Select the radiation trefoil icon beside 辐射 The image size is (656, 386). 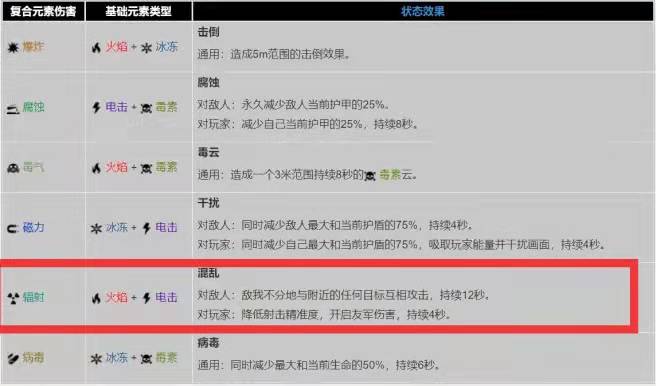[x=13, y=298]
